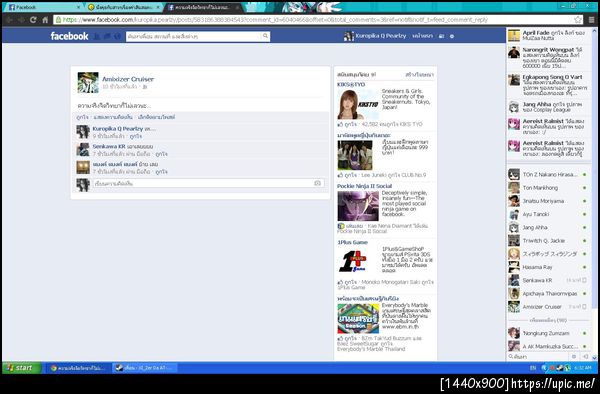600x394 pixels.
Task: Click Everybody's Marble ad image
Action: 358,319
